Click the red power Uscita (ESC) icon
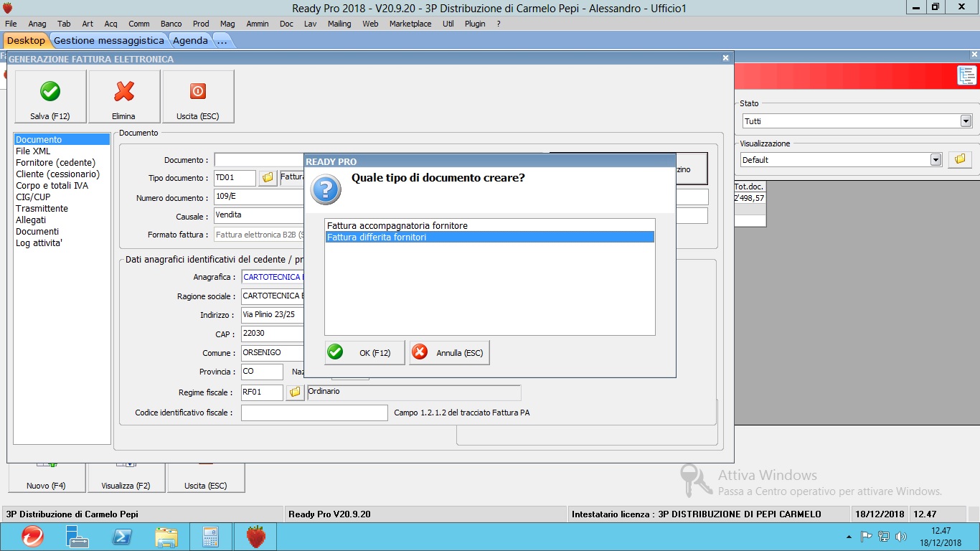The width and height of the screenshot is (980, 551). tap(198, 91)
